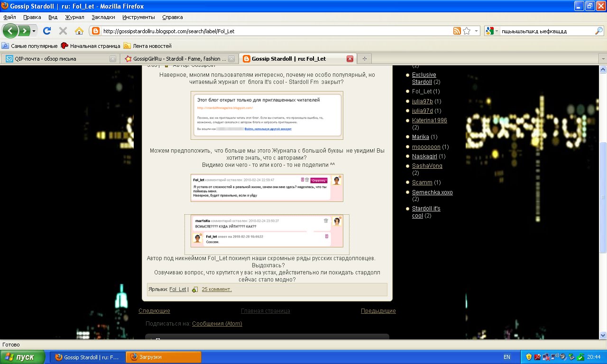Open the yellow security shield tray icon
The image size is (607, 364).
[x=529, y=357]
